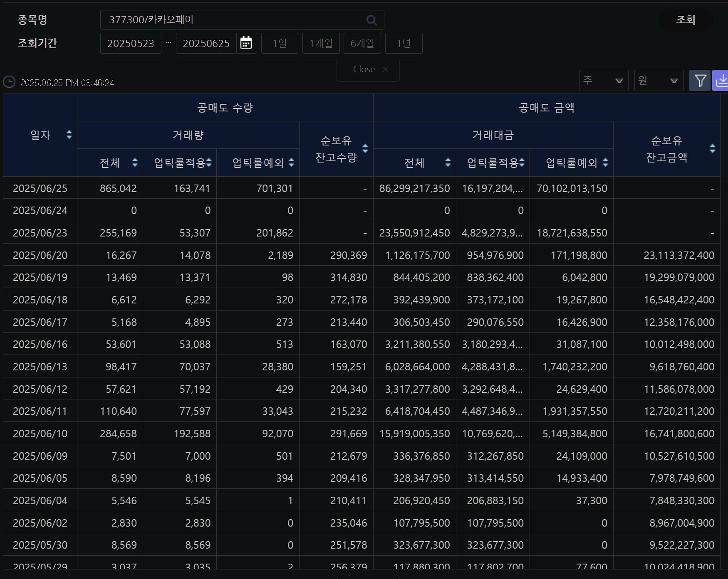Sort by 거래량 전체 column arrows
The height and width of the screenshot is (579, 728).
coord(135,163)
